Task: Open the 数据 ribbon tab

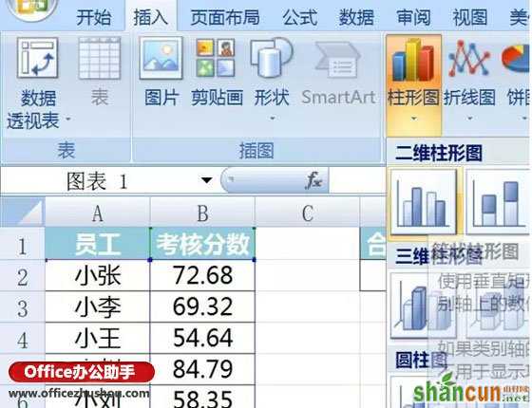Action: click(x=356, y=17)
